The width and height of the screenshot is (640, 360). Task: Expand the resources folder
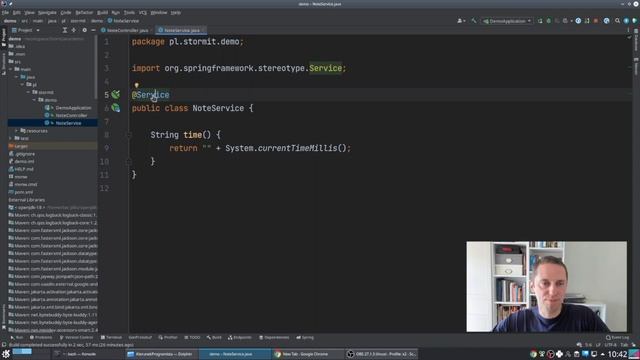pos(16,131)
